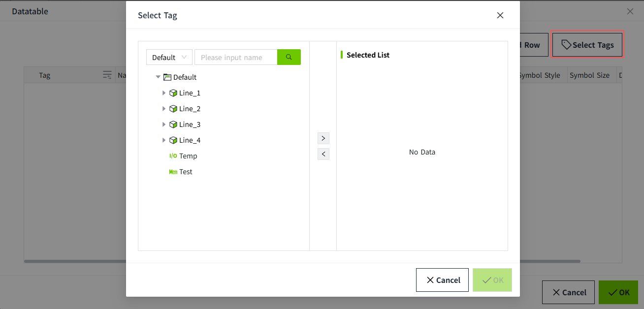Select the Temp tag in the tree
This screenshot has height=309, width=644.
click(188, 156)
